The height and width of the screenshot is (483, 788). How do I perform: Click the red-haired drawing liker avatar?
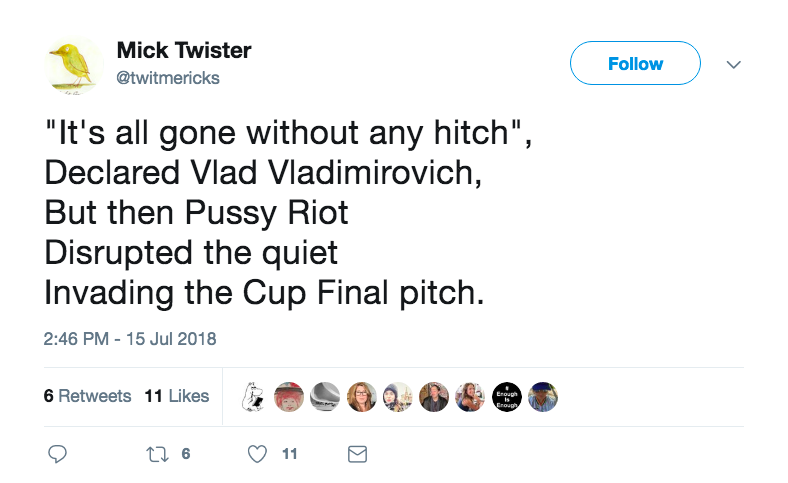(x=289, y=397)
